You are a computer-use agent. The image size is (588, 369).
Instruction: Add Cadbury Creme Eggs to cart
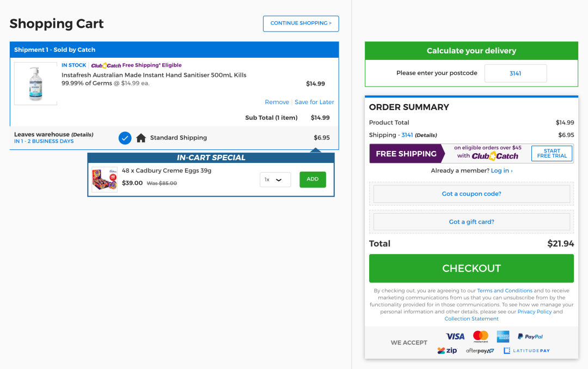313,179
